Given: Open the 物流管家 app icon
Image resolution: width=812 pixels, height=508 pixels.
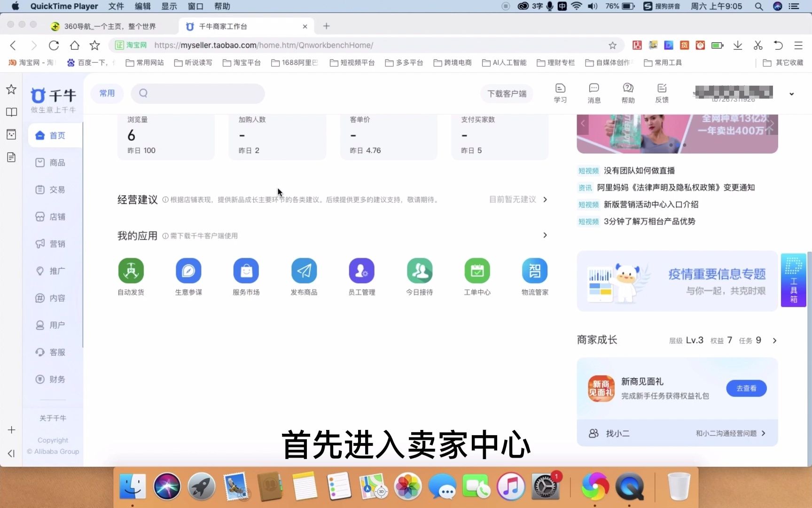Looking at the screenshot, I should [x=535, y=271].
